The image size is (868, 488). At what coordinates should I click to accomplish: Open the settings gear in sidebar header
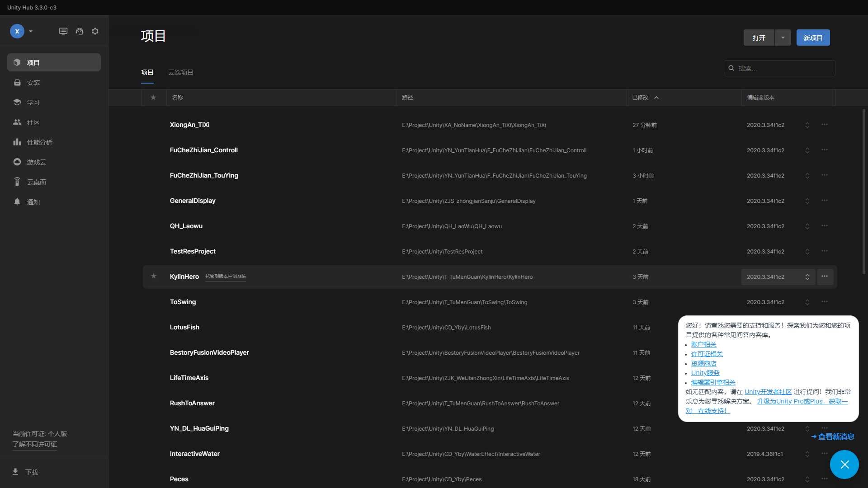tap(95, 31)
